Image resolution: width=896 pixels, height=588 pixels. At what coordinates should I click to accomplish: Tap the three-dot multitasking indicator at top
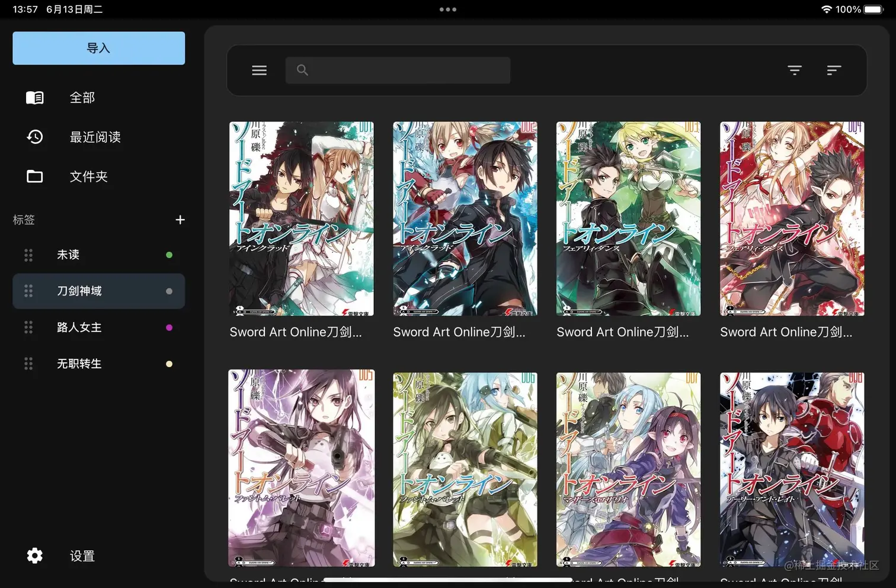click(x=448, y=9)
